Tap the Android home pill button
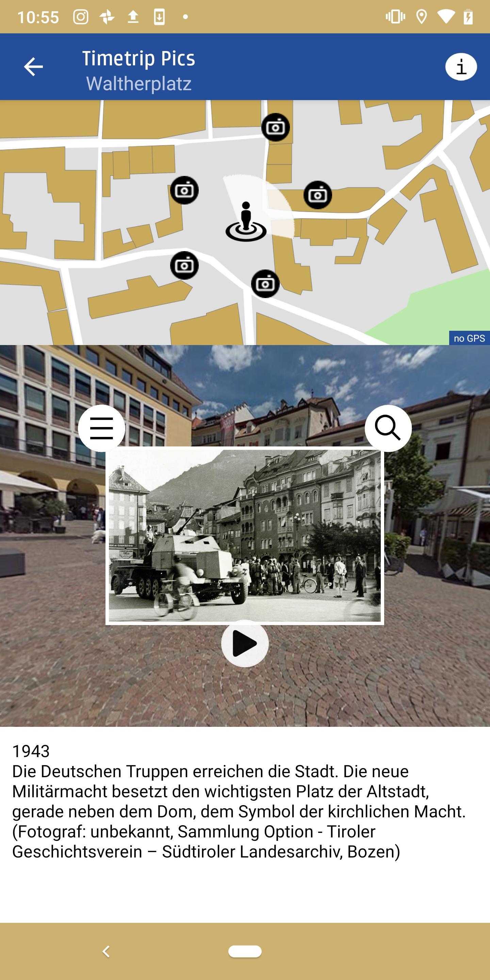 [x=245, y=951]
